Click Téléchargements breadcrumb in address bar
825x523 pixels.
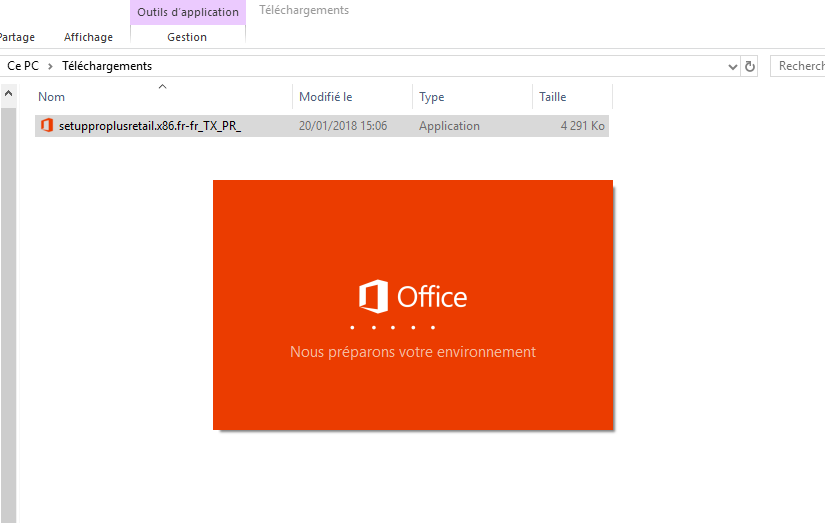(107, 66)
